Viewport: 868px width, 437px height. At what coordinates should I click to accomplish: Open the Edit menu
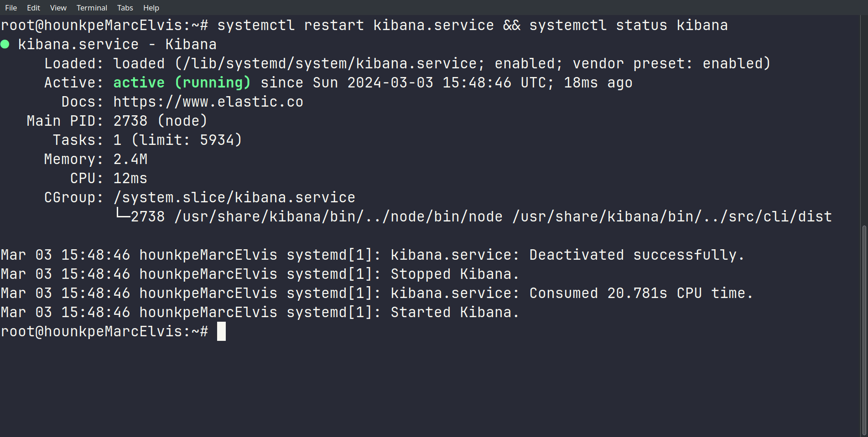click(33, 8)
